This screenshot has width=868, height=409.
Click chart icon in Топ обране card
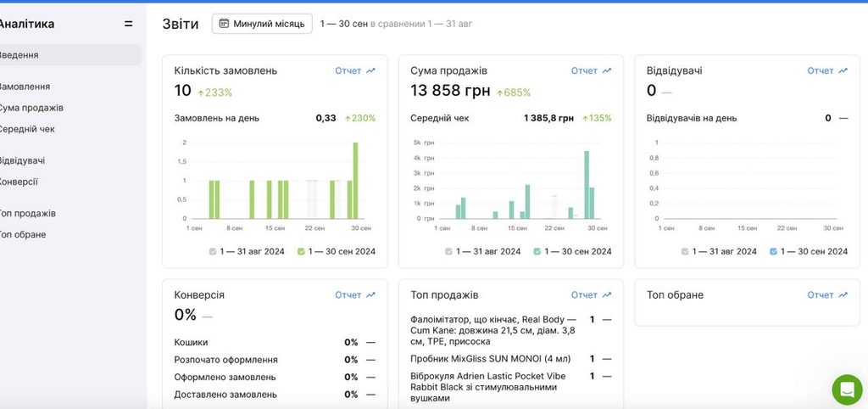coord(843,294)
